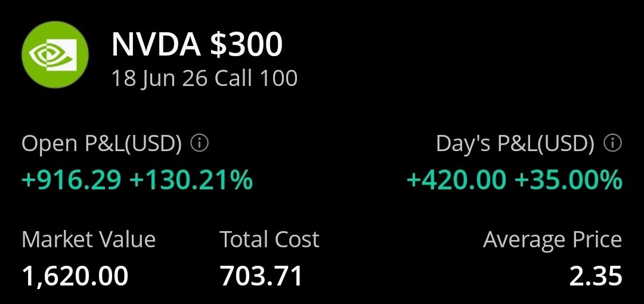Tap the Market Value label
Image resolution: width=644 pixels, height=304 pixels.
pyautogui.click(x=88, y=240)
